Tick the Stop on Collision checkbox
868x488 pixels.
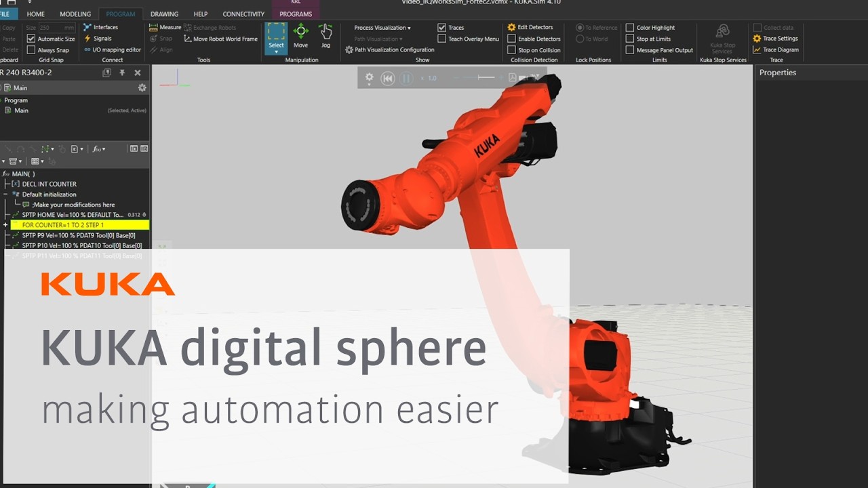tap(512, 49)
